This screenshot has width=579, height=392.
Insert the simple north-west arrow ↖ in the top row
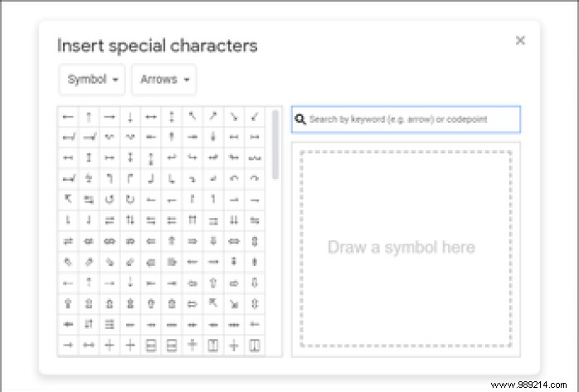pyautogui.click(x=192, y=117)
